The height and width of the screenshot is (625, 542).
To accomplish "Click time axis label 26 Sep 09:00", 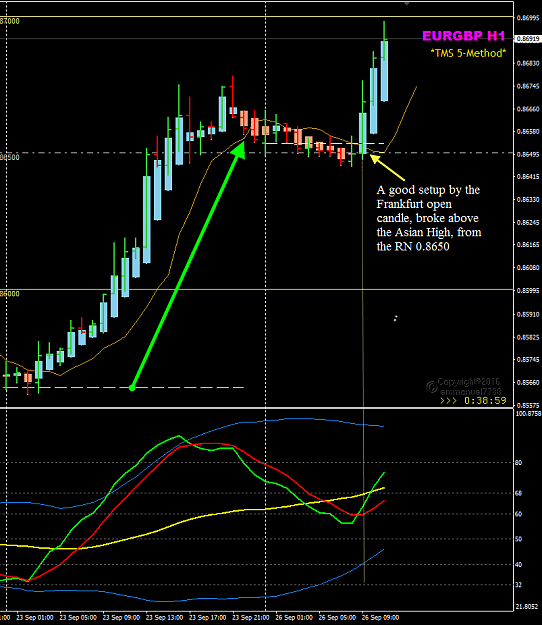I will coord(380,617).
